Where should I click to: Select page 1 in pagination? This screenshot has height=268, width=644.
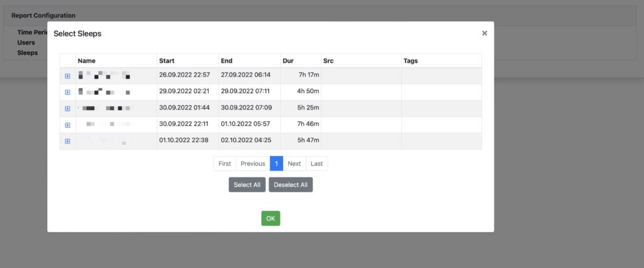point(277,164)
